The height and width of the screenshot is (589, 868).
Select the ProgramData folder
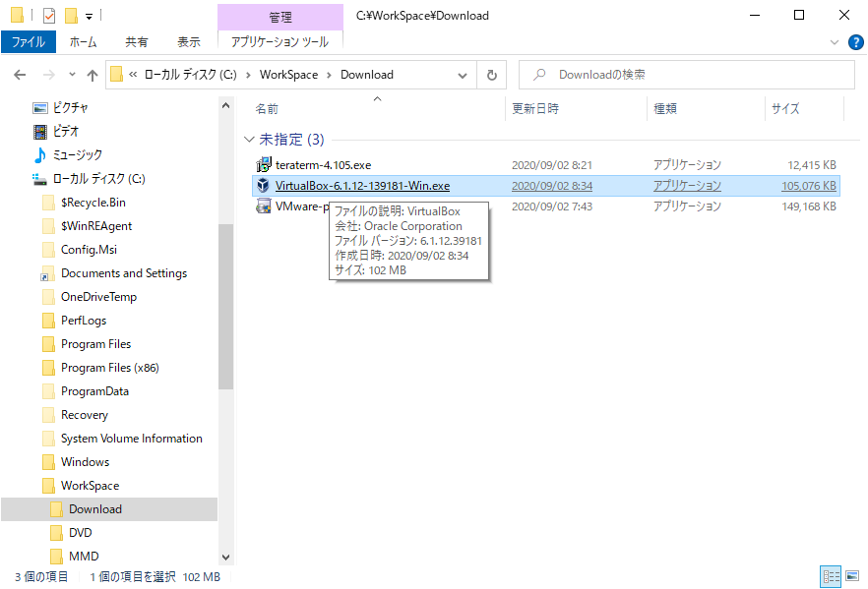(x=94, y=391)
